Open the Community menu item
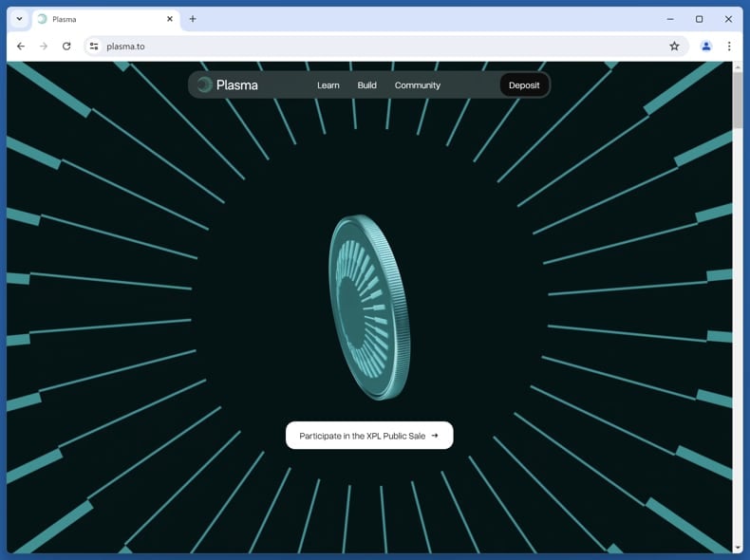 418,85
